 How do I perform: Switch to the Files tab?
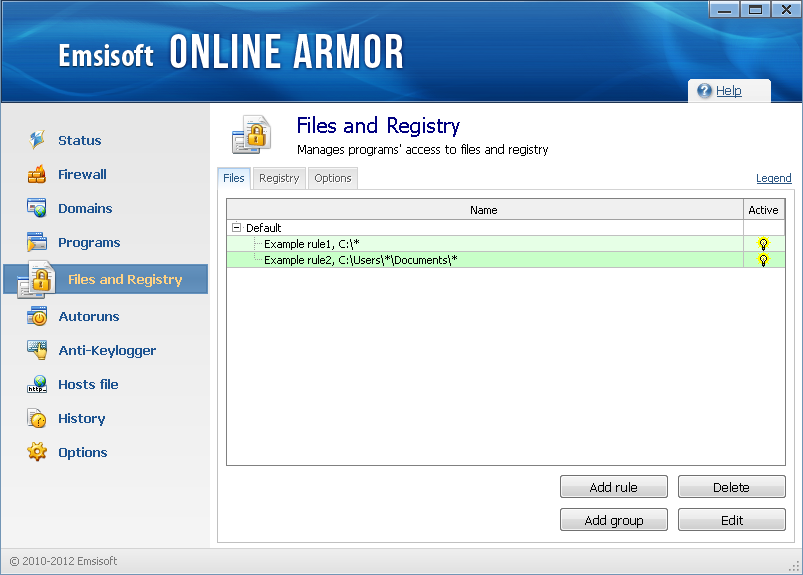[x=234, y=178]
